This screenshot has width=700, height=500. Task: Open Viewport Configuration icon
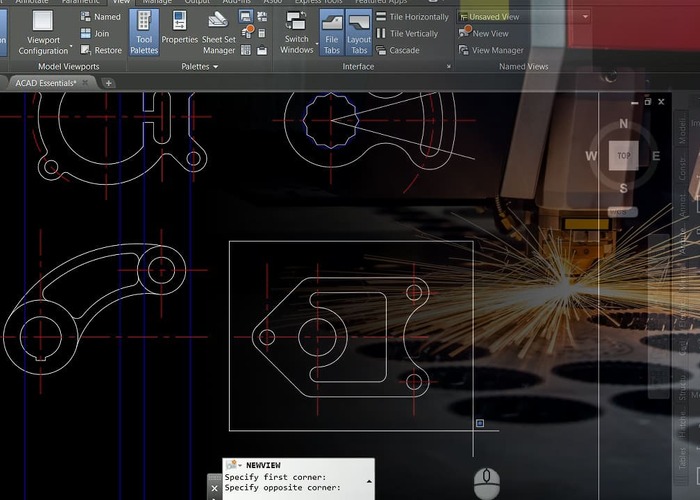[x=43, y=21]
